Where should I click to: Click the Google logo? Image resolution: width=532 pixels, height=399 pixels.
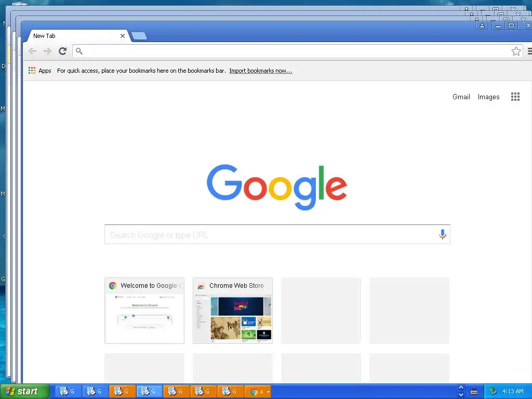point(277,187)
